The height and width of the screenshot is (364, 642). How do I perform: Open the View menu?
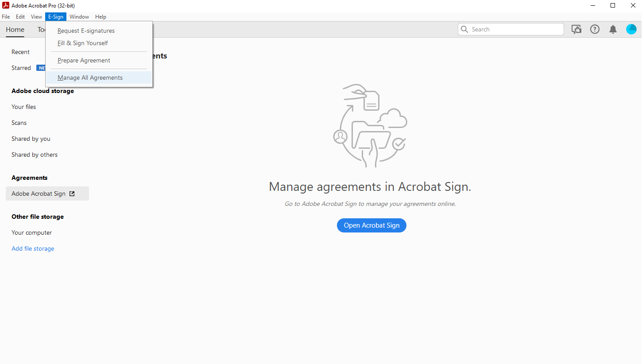(x=37, y=17)
